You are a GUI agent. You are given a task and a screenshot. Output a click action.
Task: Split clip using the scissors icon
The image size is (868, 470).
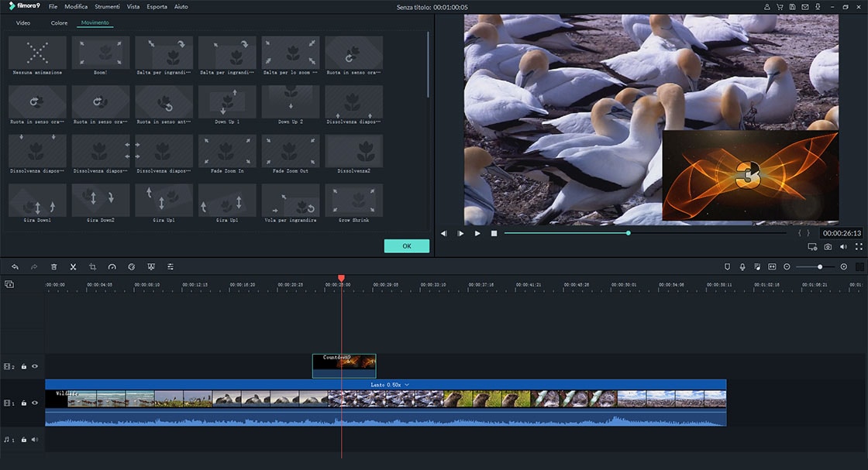pyautogui.click(x=73, y=267)
